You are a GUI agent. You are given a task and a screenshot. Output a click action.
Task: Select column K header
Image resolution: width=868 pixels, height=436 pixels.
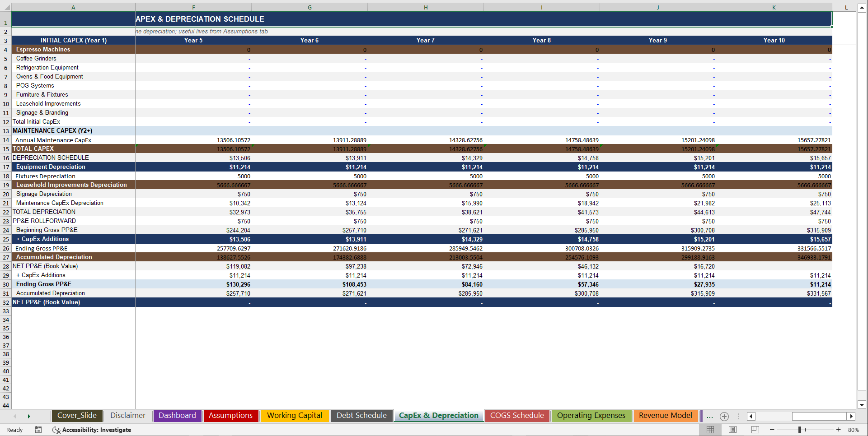point(774,7)
